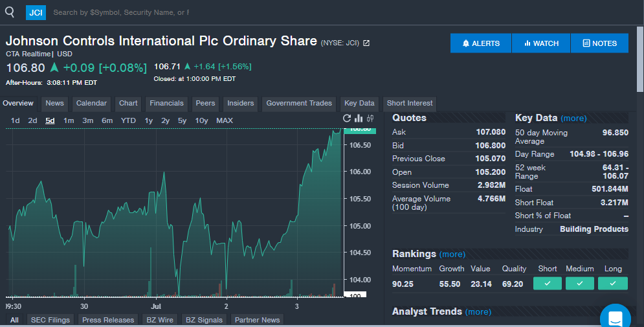Click the Medium ranking checkmark
The image size is (644, 327).
tap(579, 284)
